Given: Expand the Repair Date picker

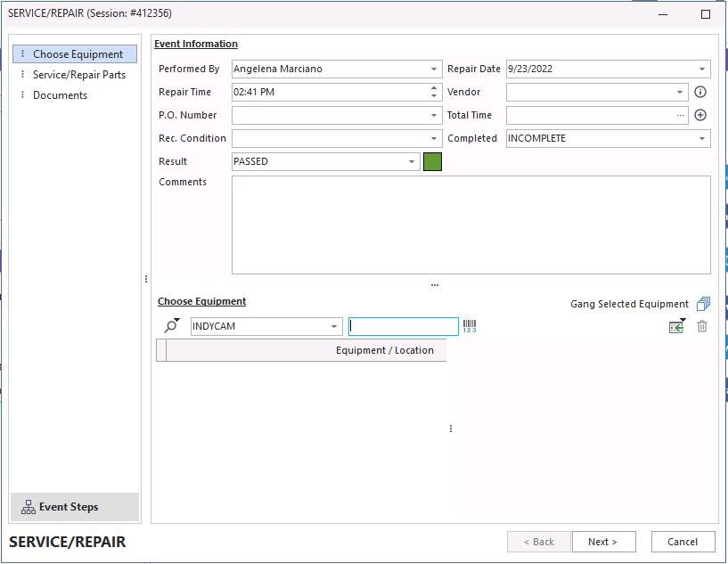Looking at the screenshot, I should 702,69.
